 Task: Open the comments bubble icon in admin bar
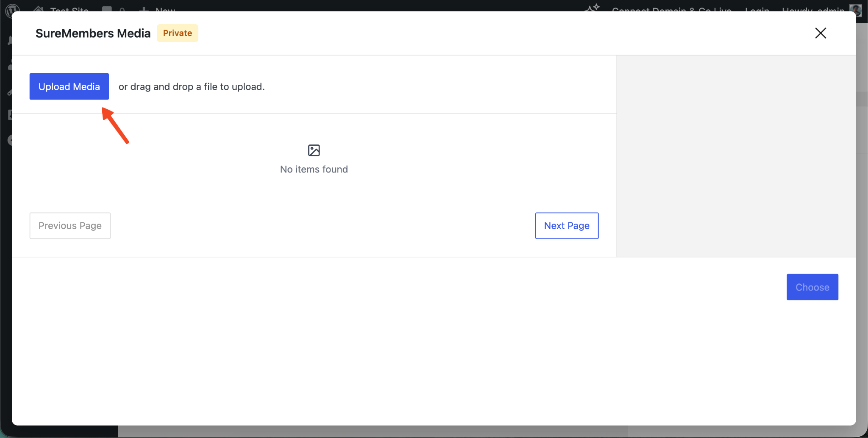pos(107,8)
